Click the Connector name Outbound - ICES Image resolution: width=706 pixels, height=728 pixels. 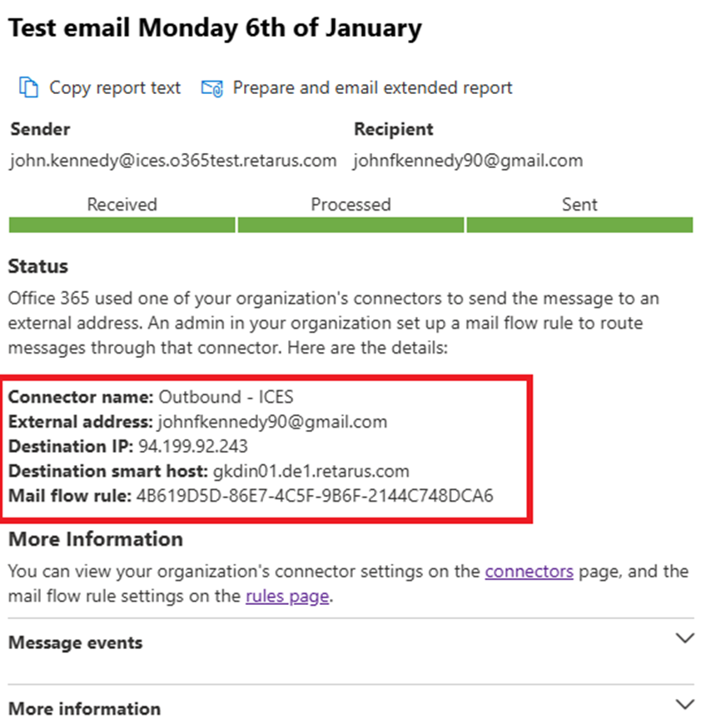click(226, 397)
